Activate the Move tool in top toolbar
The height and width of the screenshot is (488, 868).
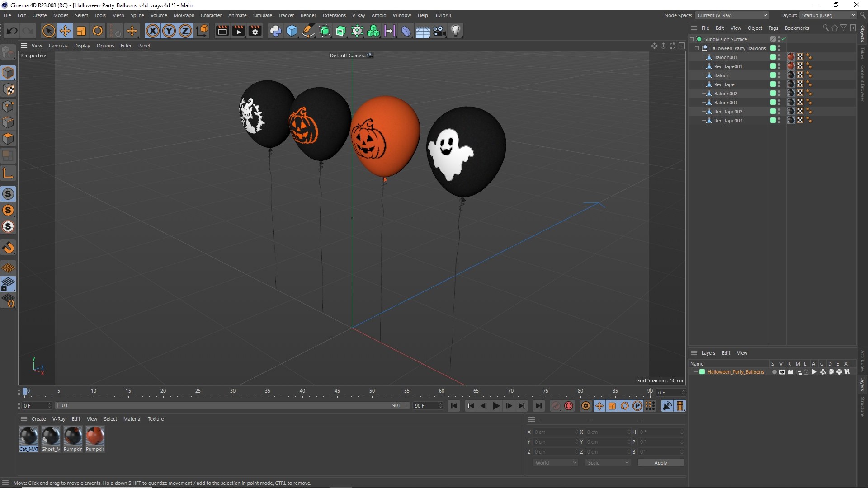(65, 31)
